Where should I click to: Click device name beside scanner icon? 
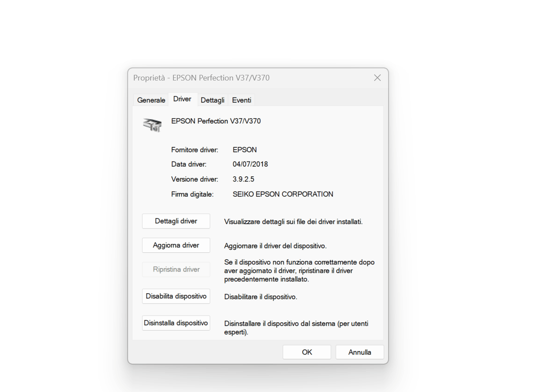(x=216, y=121)
